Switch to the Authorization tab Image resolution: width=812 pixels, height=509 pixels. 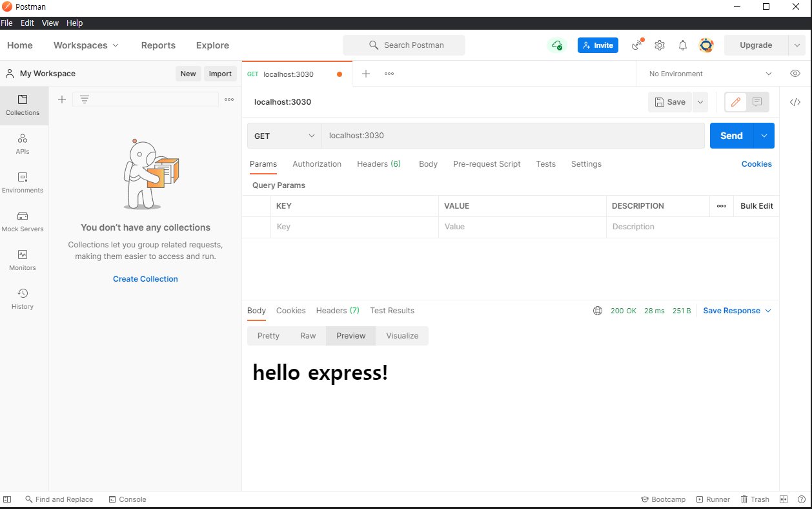tap(317, 164)
